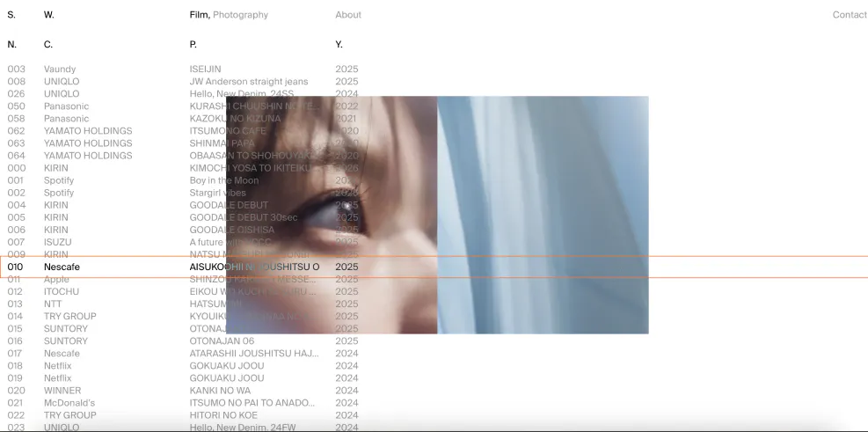The width and height of the screenshot is (868, 432).
Task: Sort by the C. column header
Action: point(48,44)
